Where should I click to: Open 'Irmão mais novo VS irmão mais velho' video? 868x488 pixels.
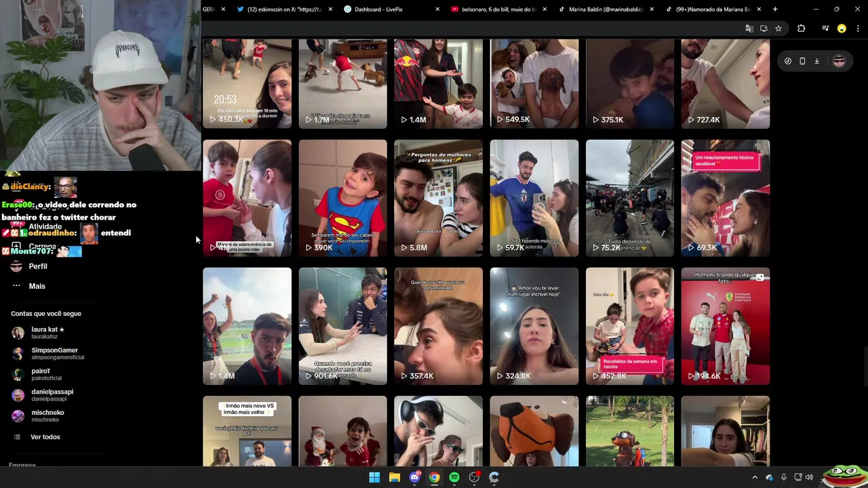tap(247, 431)
